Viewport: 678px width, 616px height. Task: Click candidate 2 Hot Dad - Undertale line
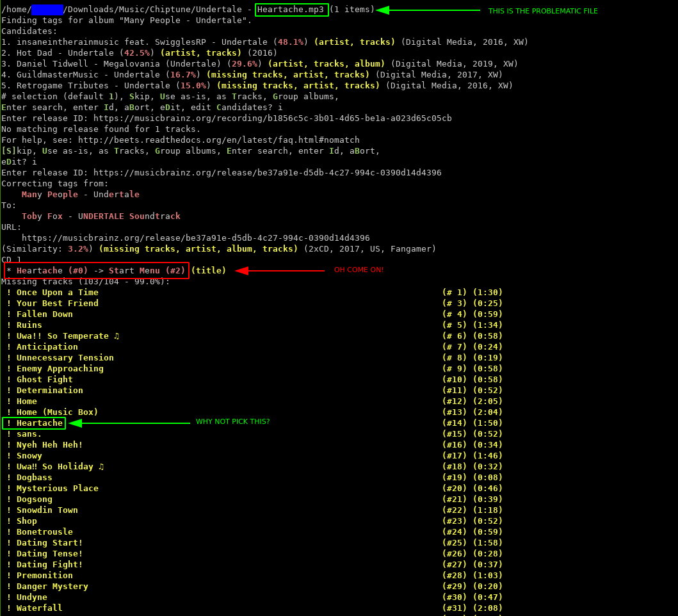pyautogui.click(x=139, y=53)
